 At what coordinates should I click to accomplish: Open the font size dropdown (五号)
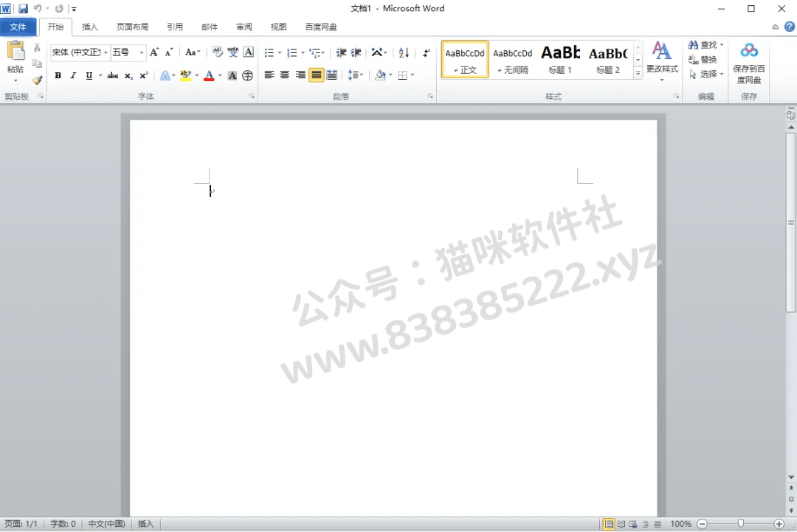tap(141, 52)
